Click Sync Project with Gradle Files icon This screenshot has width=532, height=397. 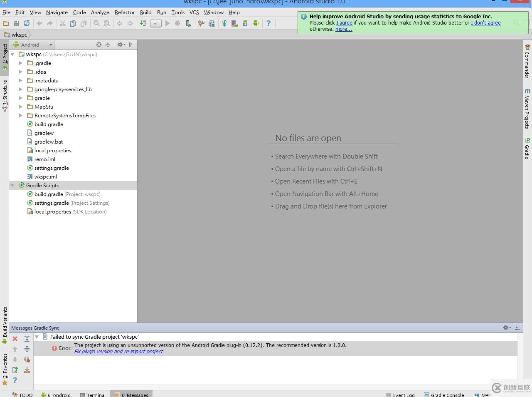(224, 23)
